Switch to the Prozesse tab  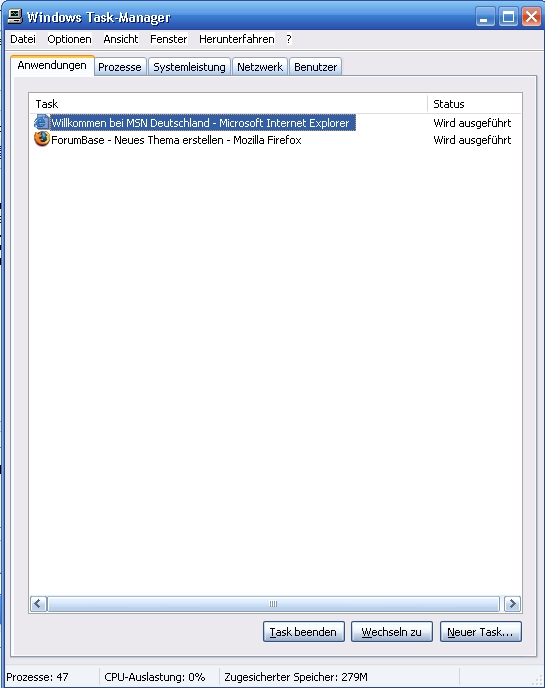pos(120,67)
